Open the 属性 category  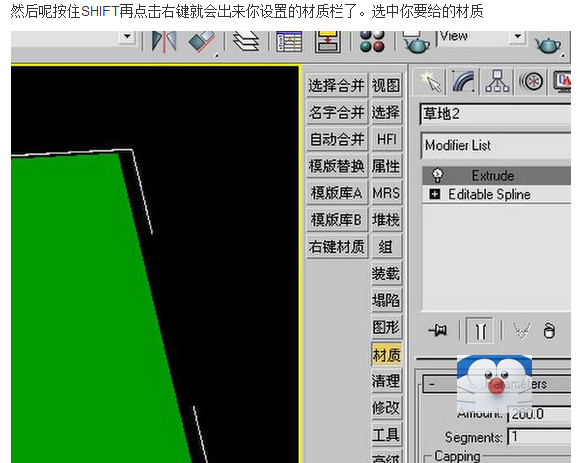(x=386, y=166)
